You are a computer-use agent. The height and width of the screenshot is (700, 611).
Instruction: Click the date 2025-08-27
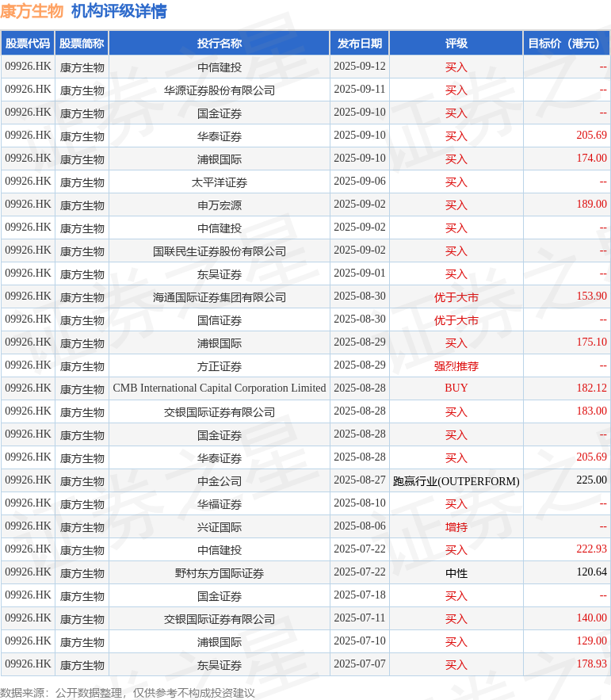(360, 480)
